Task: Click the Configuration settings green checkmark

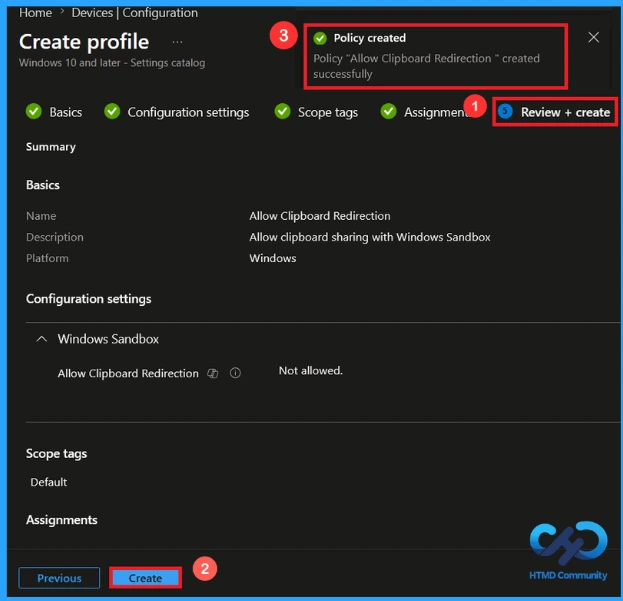Action: pos(112,112)
